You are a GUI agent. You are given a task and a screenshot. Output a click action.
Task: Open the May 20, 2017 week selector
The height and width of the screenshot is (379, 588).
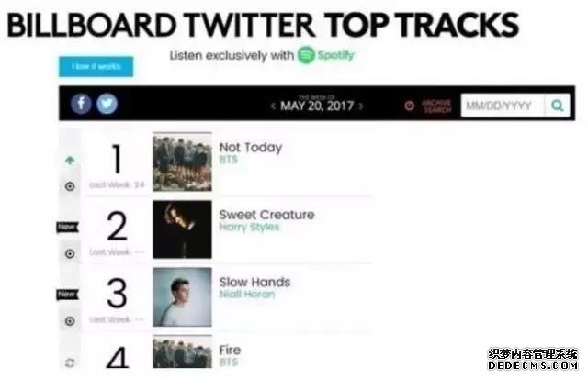click(317, 106)
